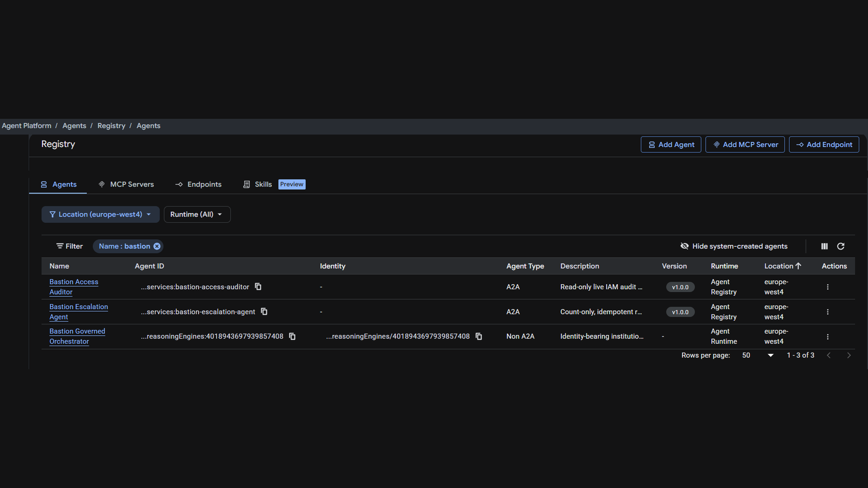868x488 pixels.
Task: Add a new MCP Server
Action: (x=745, y=145)
